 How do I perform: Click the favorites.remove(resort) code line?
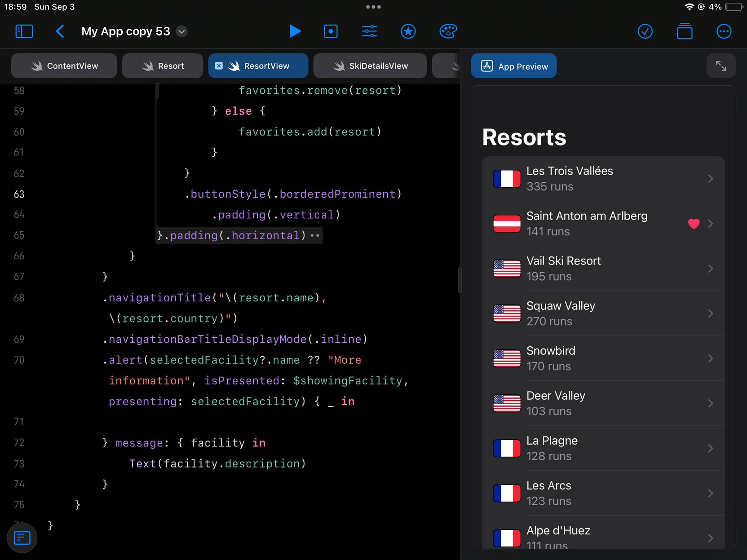(x=320, y=90)
